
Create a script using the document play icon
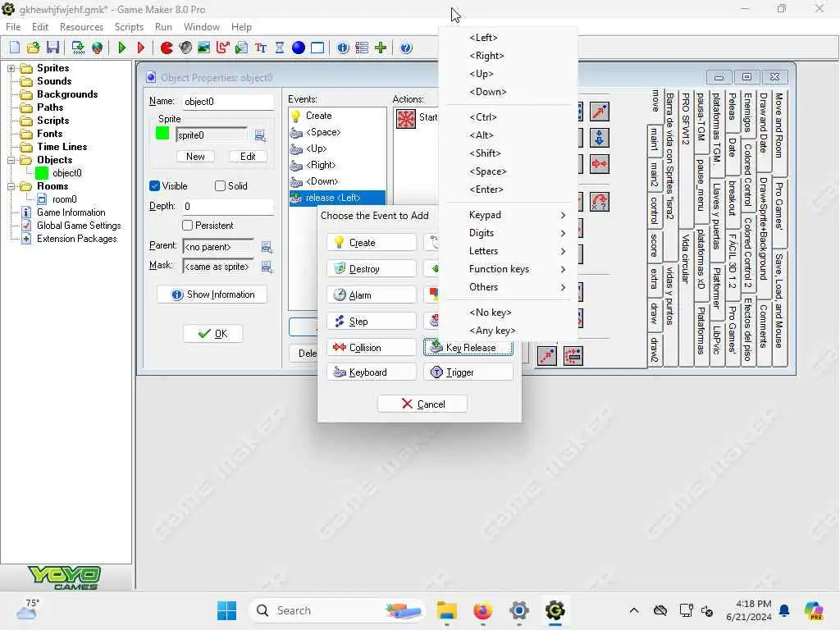[x=242, y=48]
